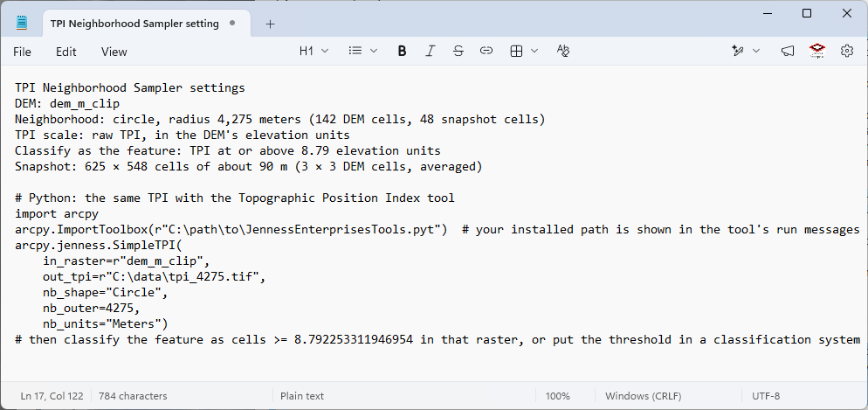Click the 'import arcpy' line

57,213
